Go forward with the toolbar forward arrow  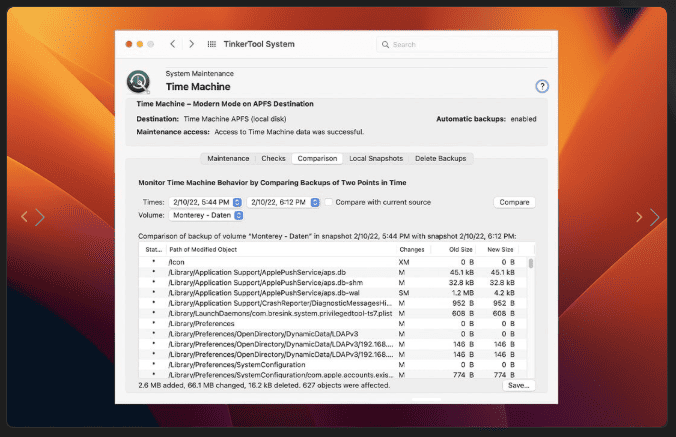(x=191, y=44)
